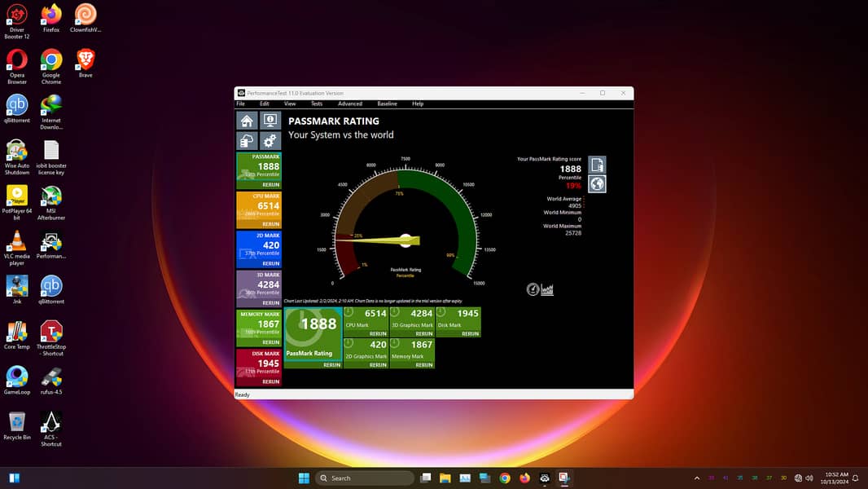Open Firefox from the taskbar
Screen dimensions: 868x489
524,478
